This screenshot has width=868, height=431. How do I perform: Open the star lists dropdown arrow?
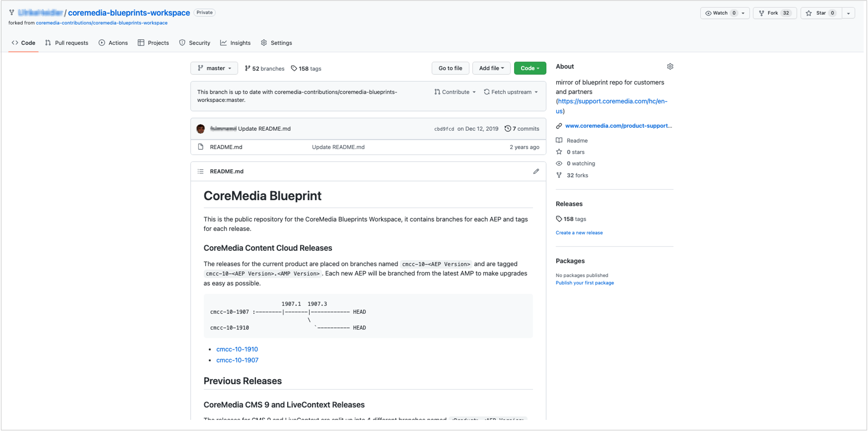(x=848, y=13)
